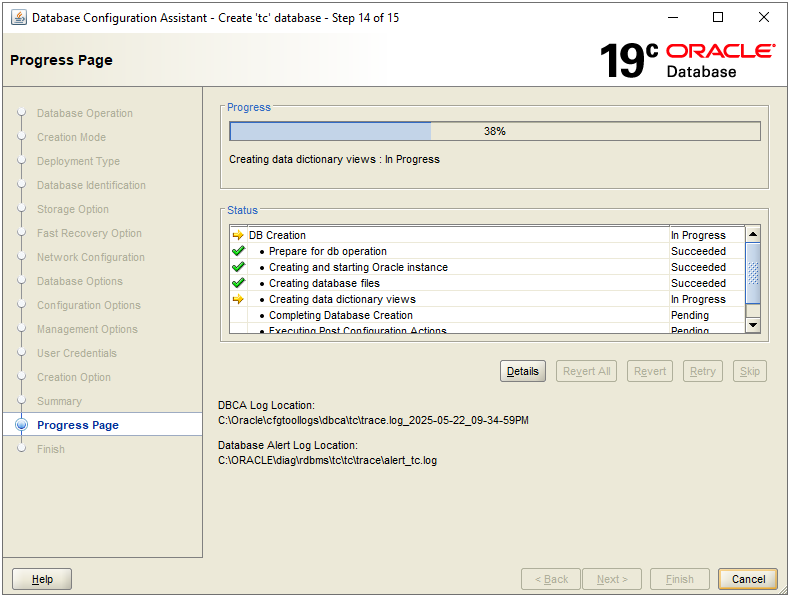
Task: Select Storage Option step
Action: [x=73, y=209]
